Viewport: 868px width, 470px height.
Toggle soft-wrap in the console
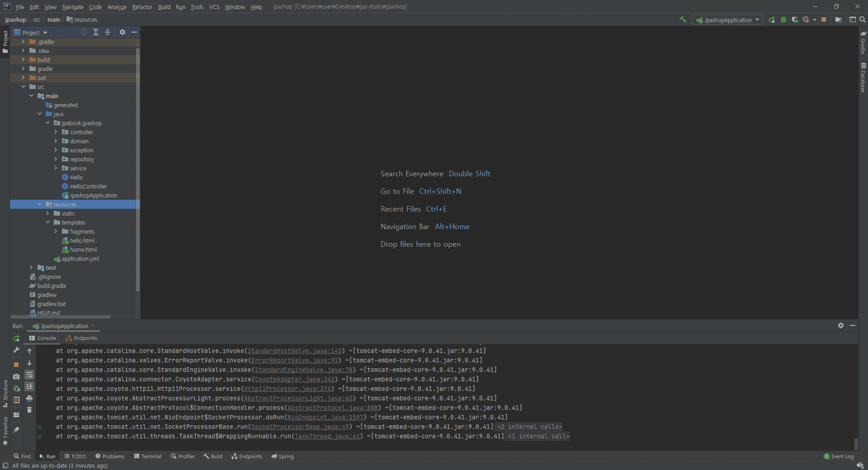click(x=29, y=375)
